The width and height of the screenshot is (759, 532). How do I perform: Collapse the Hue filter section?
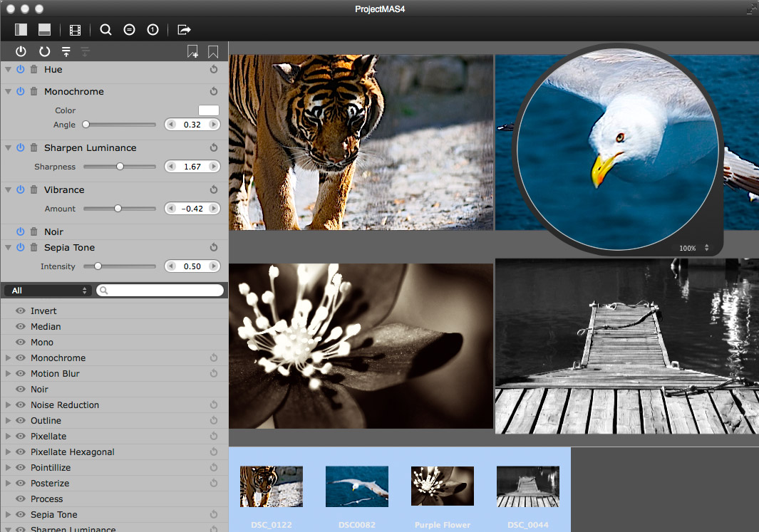click(x=8, y=70)
